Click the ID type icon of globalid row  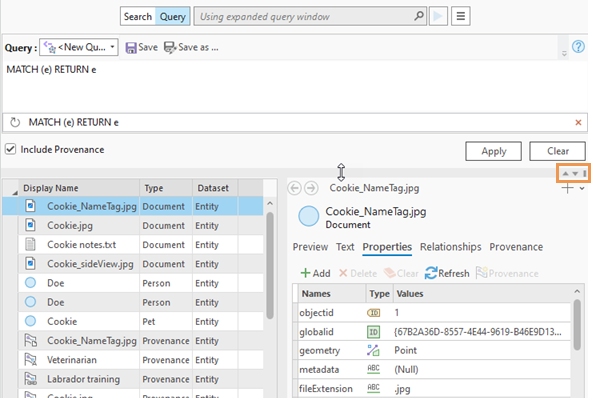374,332
